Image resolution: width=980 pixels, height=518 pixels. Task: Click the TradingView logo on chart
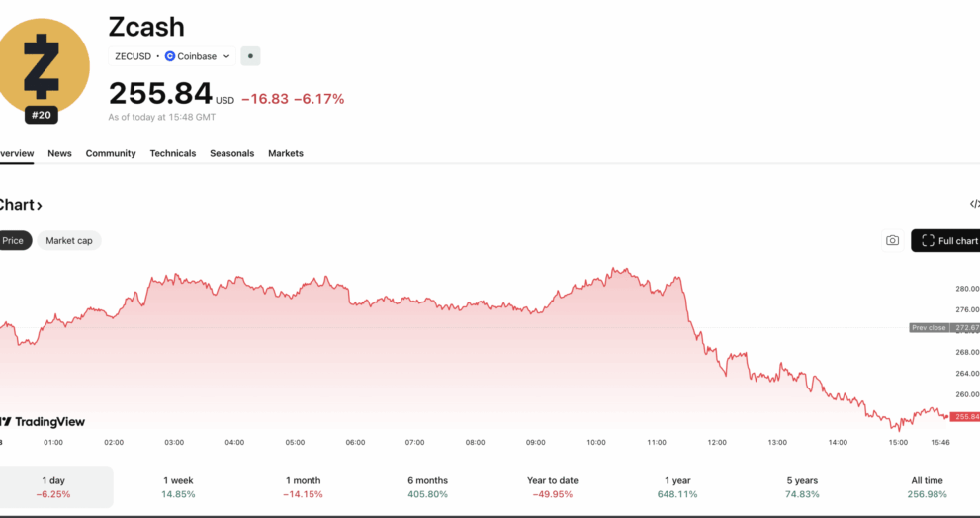pyautogui.click(x=44, y=422)
